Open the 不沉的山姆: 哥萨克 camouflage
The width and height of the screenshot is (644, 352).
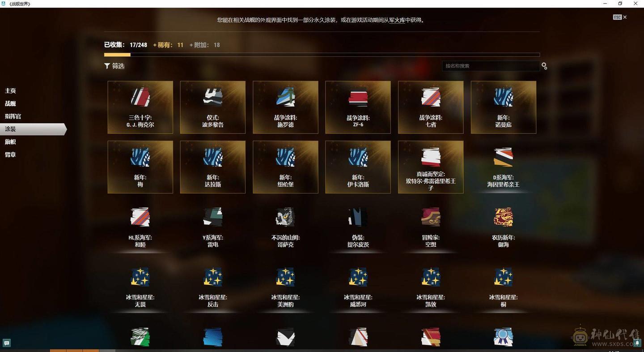(x=285, y=227)
